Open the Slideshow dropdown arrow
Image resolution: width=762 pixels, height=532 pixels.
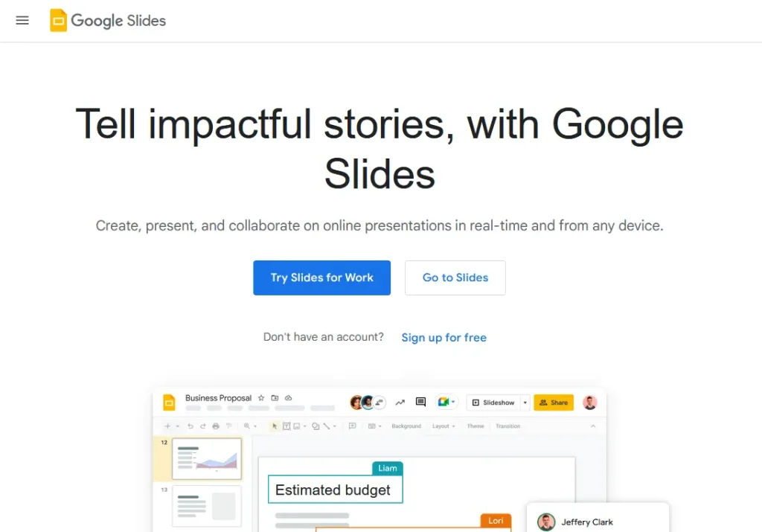coord(525,402)
